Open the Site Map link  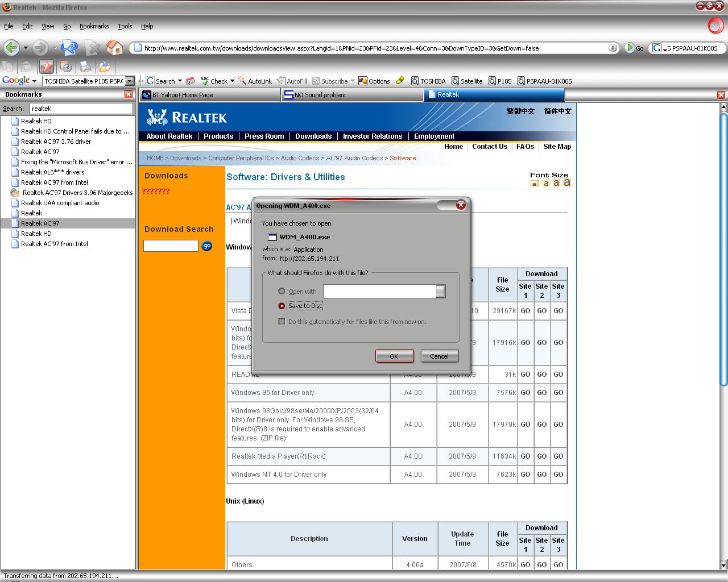click(x=557, y=147)
